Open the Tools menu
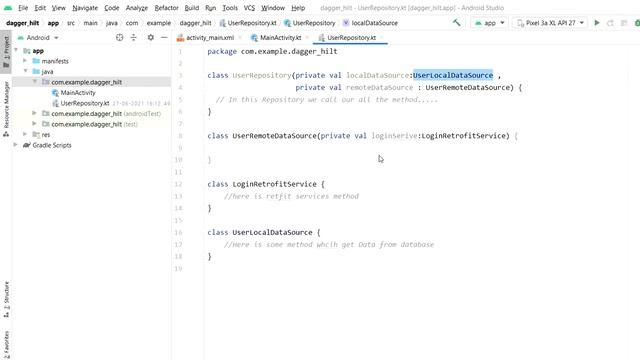The height and width of the screenshot is (360, 640). coord(230,8)
